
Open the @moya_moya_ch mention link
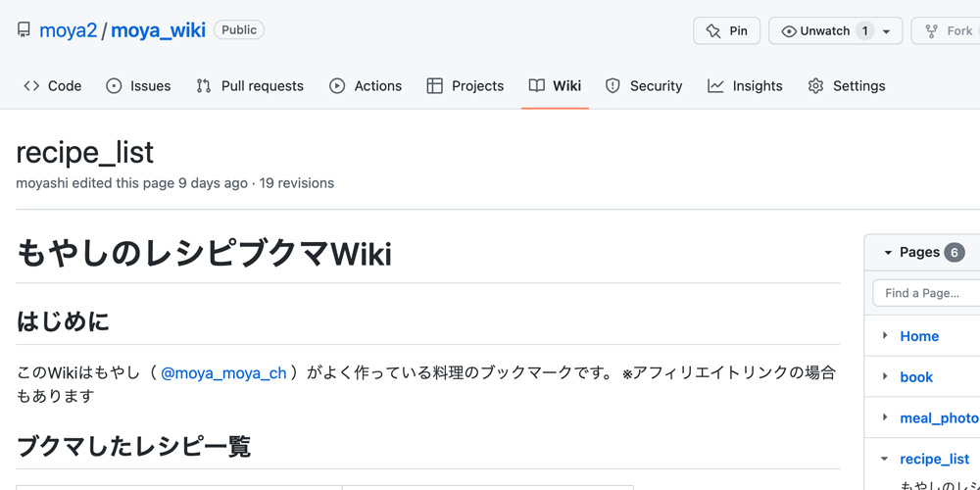tap(223, 373)
